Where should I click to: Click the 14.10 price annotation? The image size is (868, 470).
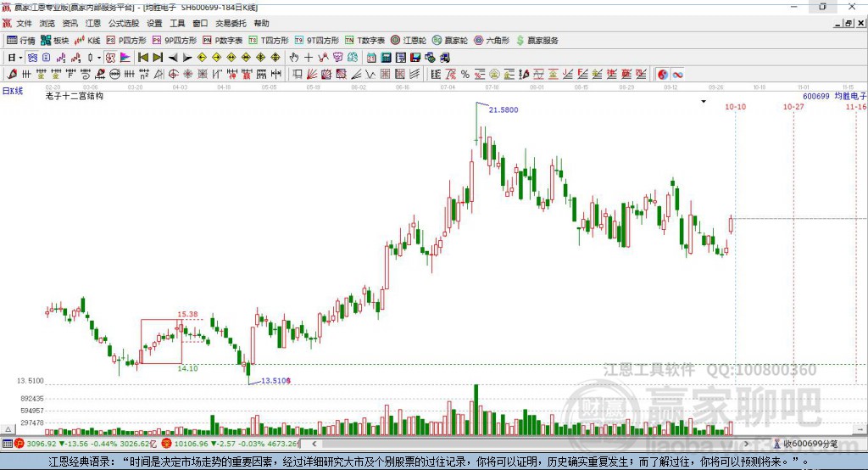pos(187,368)
